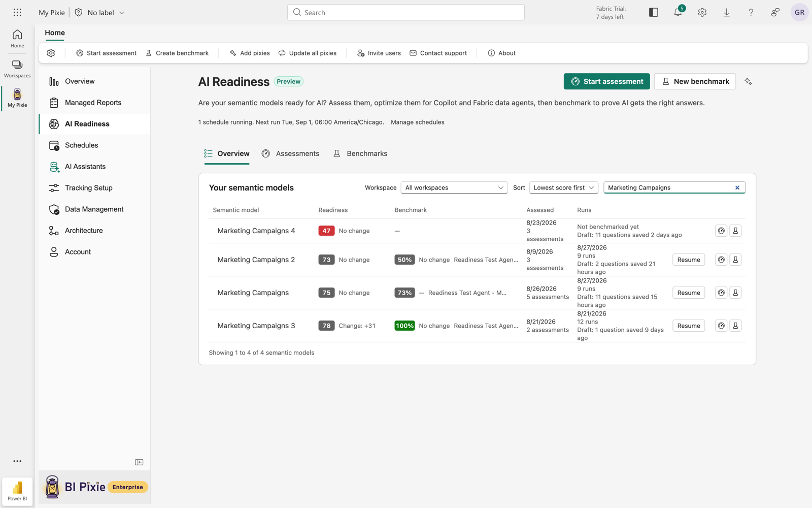Click the 100% benchmark badge
The width and height of the screenshot is (812, 508).
[404, 326]
